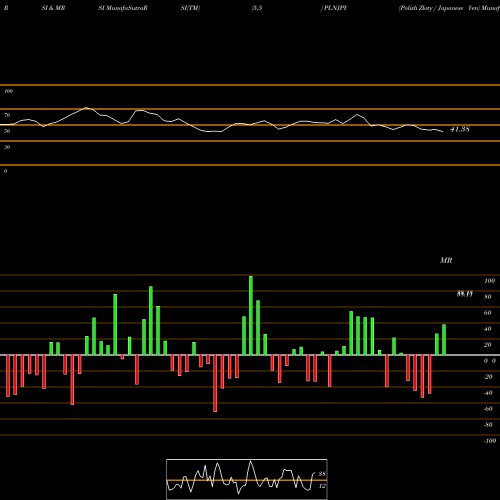Click the -100 label on MR right axis
500x500 pixels.
pyautogui.click(x=490, y=441)
